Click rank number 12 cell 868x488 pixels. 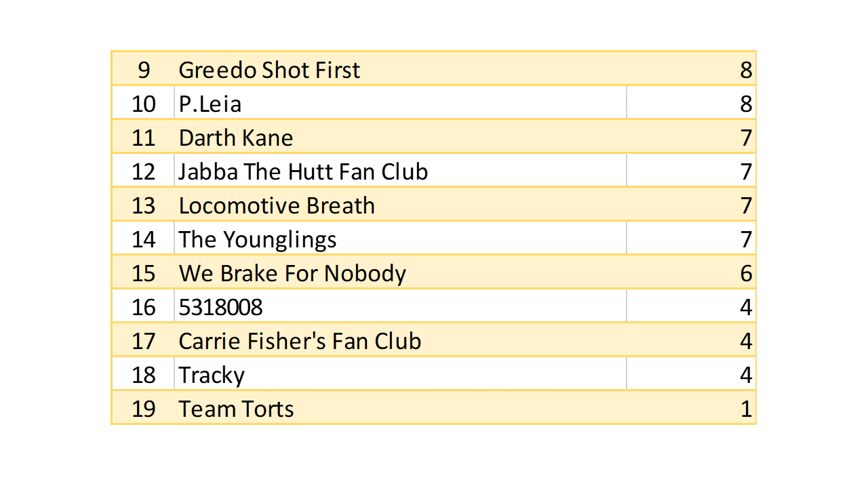click(144, 171)
